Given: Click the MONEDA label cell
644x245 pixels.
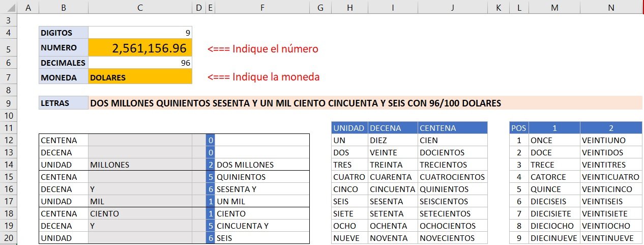Looking at the screenshot, I should [x=64, y=77].
